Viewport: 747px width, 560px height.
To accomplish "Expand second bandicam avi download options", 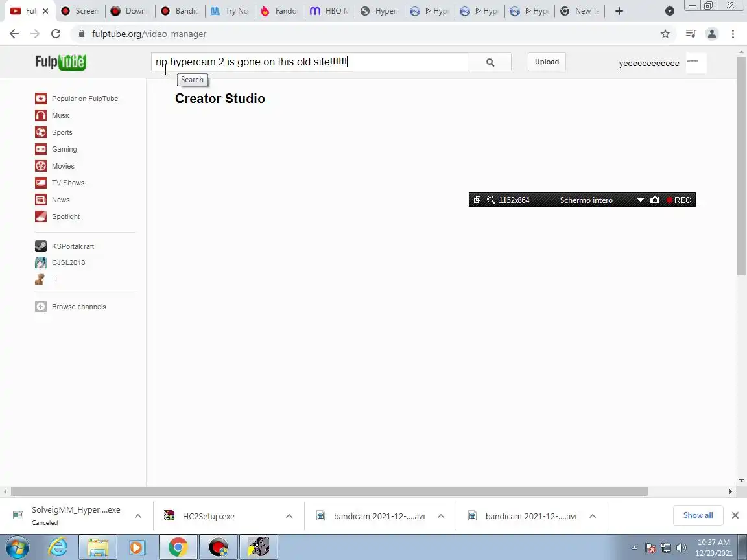I will pyautogui.click(x=592, y=516).
